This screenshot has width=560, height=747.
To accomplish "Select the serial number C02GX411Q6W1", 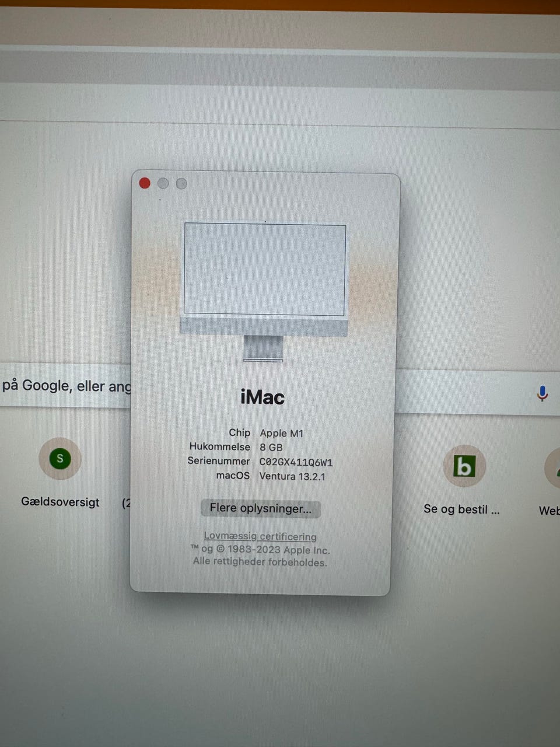I will click(296, 462).
